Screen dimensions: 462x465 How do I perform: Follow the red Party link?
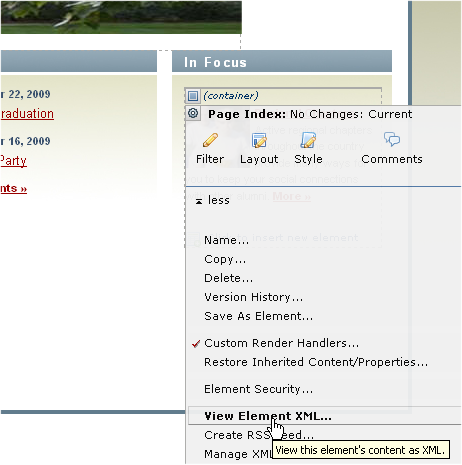[x=13, y=161]
